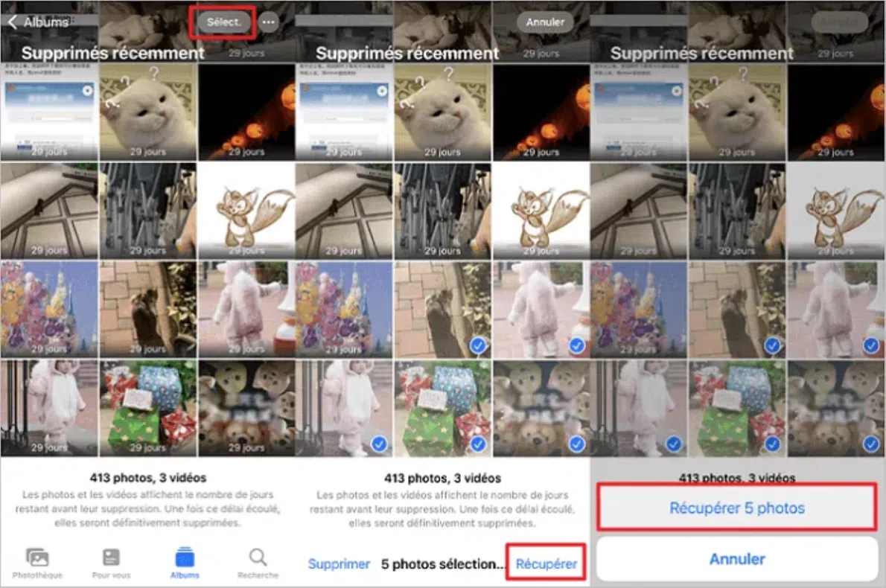Tap checkmark on pink bunny photo, third screen

871,345
